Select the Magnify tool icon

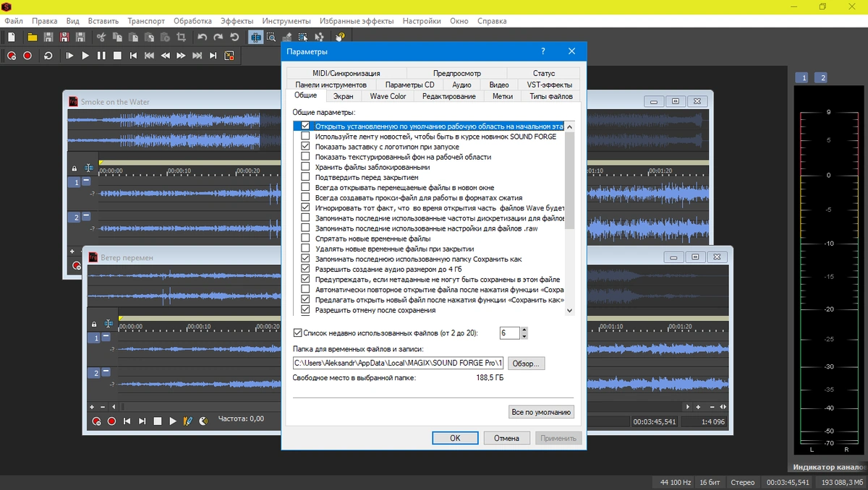271,38
